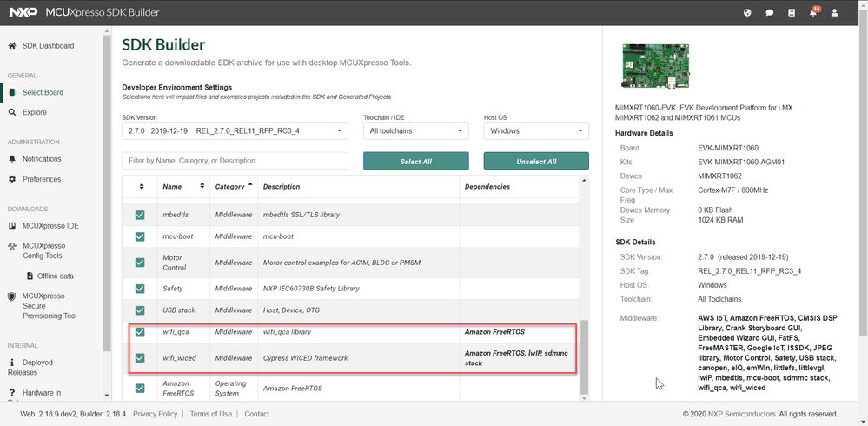The image size is (868, 426).
Task: Click the table scrollbar up arrow
Action: tap(584, 181)
